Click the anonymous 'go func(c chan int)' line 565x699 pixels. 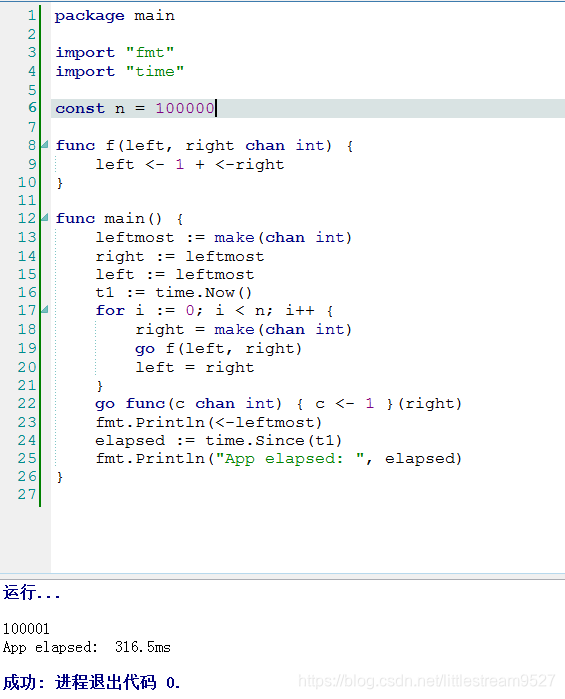[279, 404]
